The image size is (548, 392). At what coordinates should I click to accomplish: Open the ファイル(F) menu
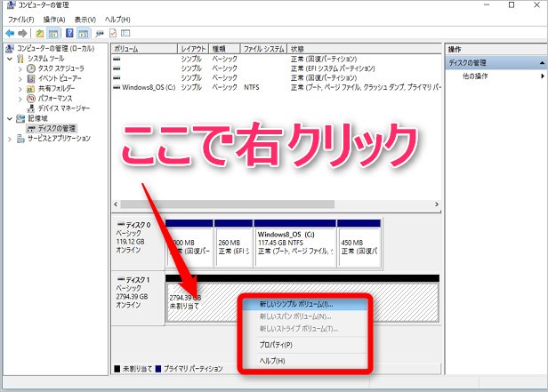pyautogui.click(x=21, y=20)
